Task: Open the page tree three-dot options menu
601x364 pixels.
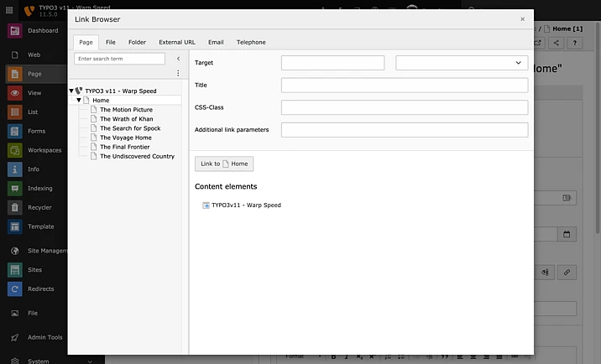Action: pyautogui.click(x=178, y=74)
